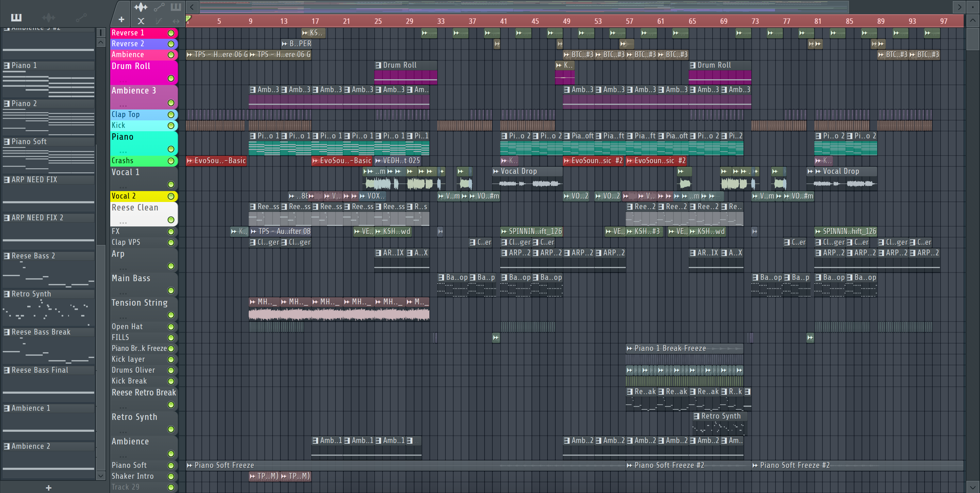
Task: Jump to bar 89 on timeline ruler
Action: [x=881, y=21]
